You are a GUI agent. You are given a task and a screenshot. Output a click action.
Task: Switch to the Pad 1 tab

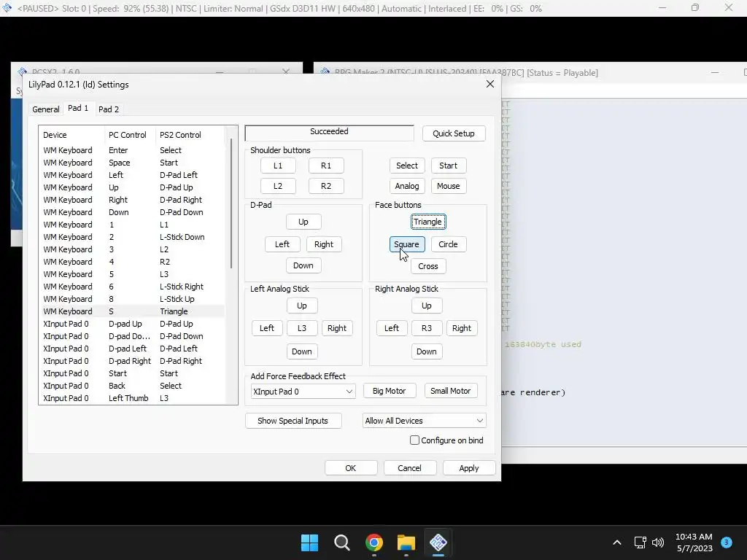78,108
